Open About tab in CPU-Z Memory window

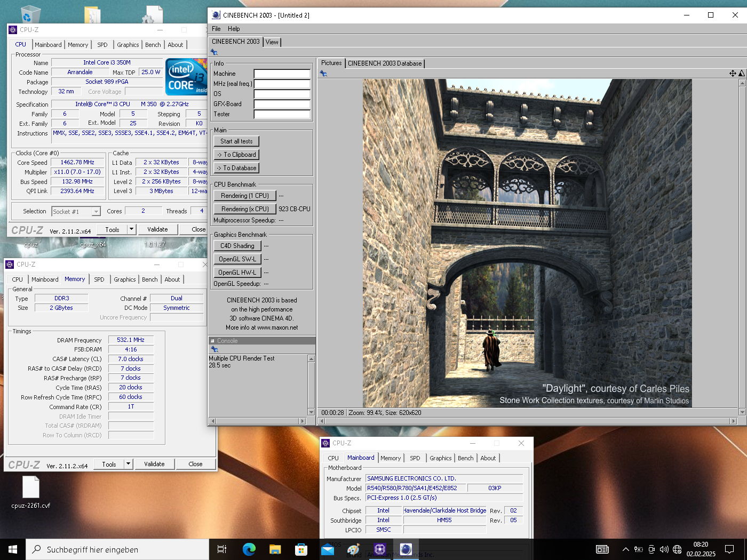point(172,279)
